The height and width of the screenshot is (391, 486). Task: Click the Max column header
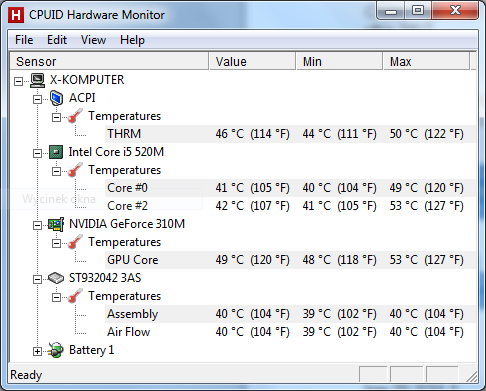click(x=426, y=61)
